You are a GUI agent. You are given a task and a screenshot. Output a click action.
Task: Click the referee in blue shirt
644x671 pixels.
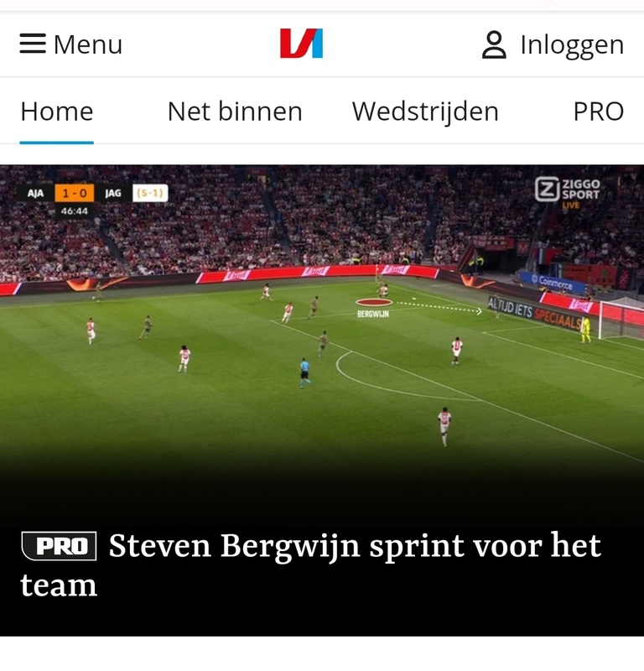point(304,372)
